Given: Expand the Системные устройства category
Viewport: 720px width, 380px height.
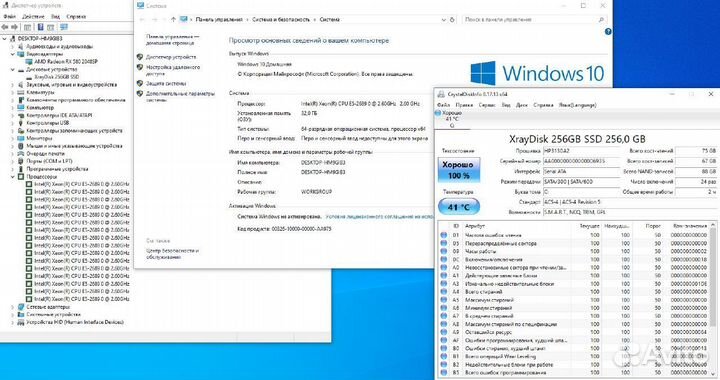Looking at the screenshot, I should pyautogui.click(x=13, y=314).
